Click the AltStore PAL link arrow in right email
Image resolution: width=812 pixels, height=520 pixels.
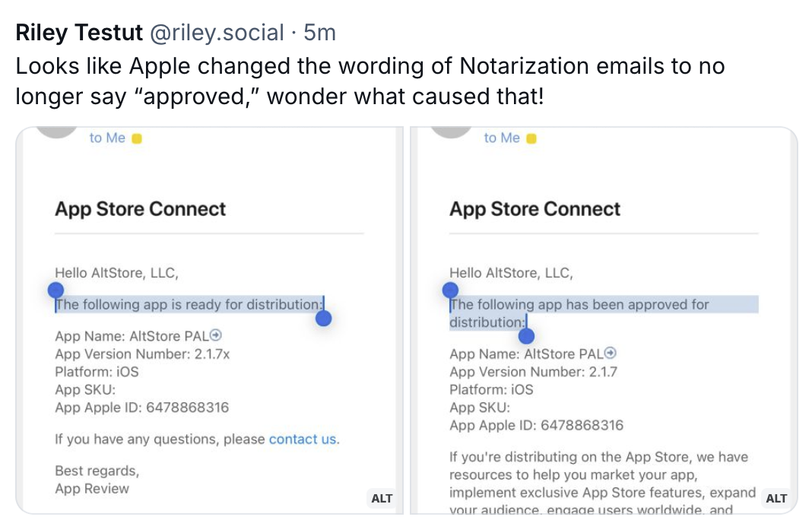pyautogui.click(x=609, y=354)
